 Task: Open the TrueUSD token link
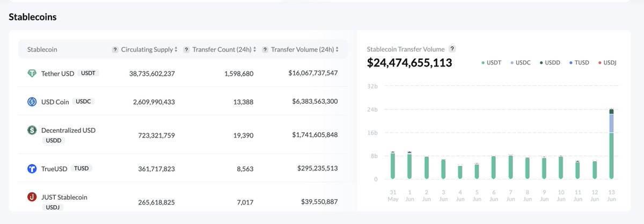click(54, 169)
